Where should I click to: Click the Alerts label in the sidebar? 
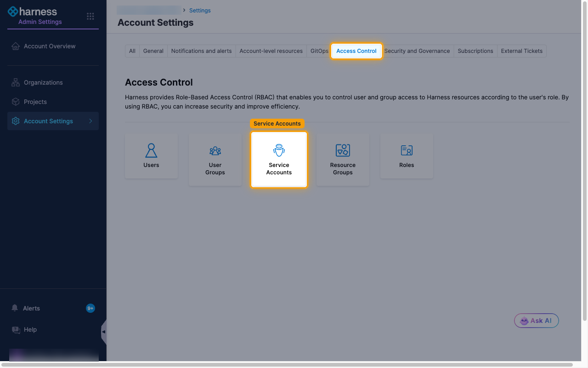[31, 308]
